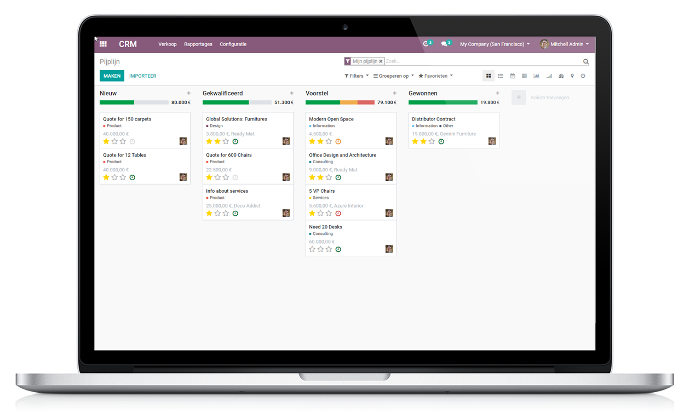The width and height of the screenshot is (690, 414).
Task: Switch to list view icon
Action: point(500,75)
